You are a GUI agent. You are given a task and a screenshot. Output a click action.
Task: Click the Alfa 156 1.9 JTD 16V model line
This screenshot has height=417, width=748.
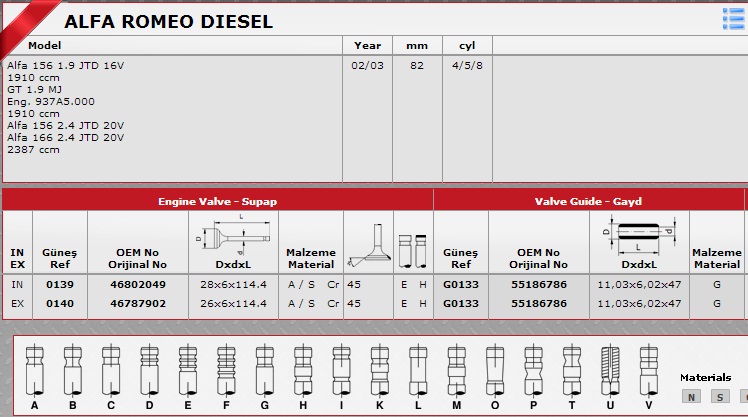pos(65,66)
